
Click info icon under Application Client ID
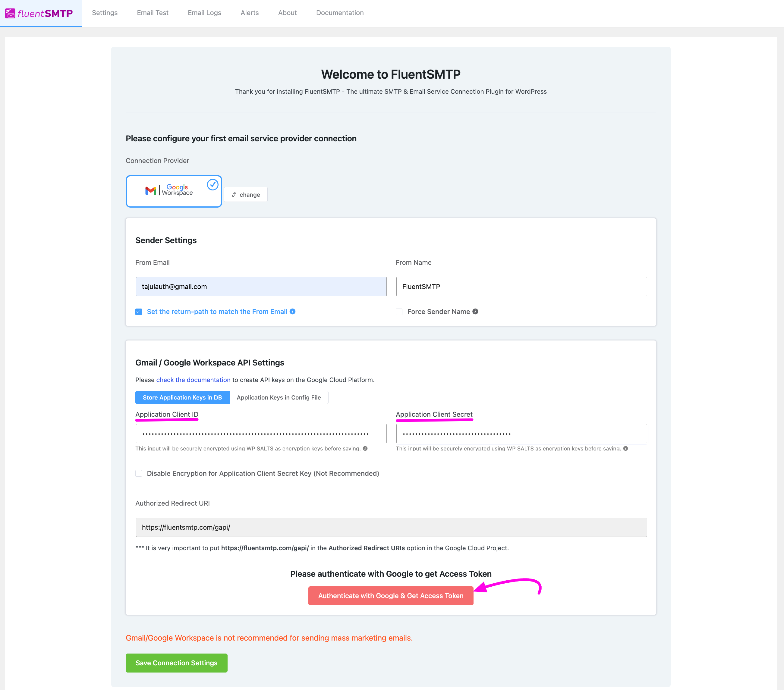pos(365,448)
